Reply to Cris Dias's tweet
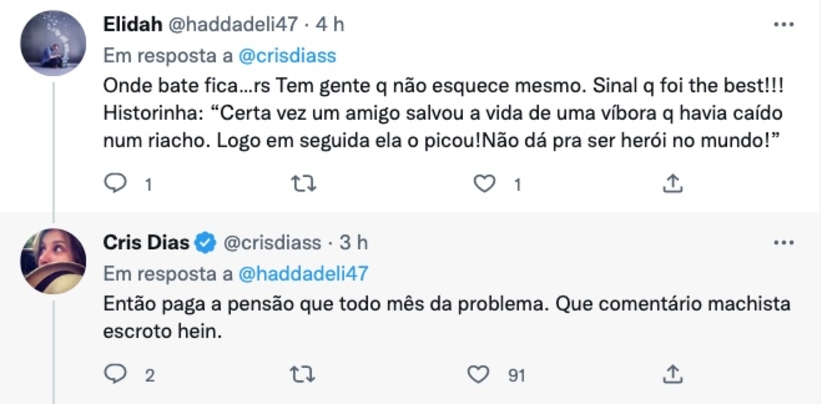The width and height of the screenshot is (822, 404). click(x=117, y=376)
